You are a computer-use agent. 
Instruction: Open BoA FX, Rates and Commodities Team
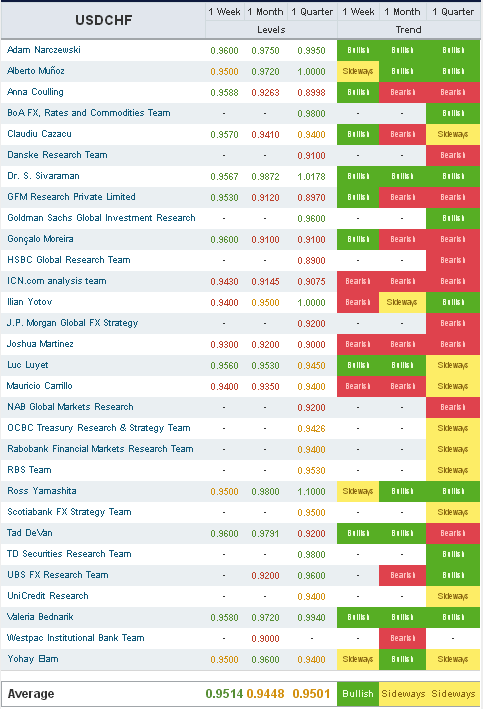[x=89, y=113]
